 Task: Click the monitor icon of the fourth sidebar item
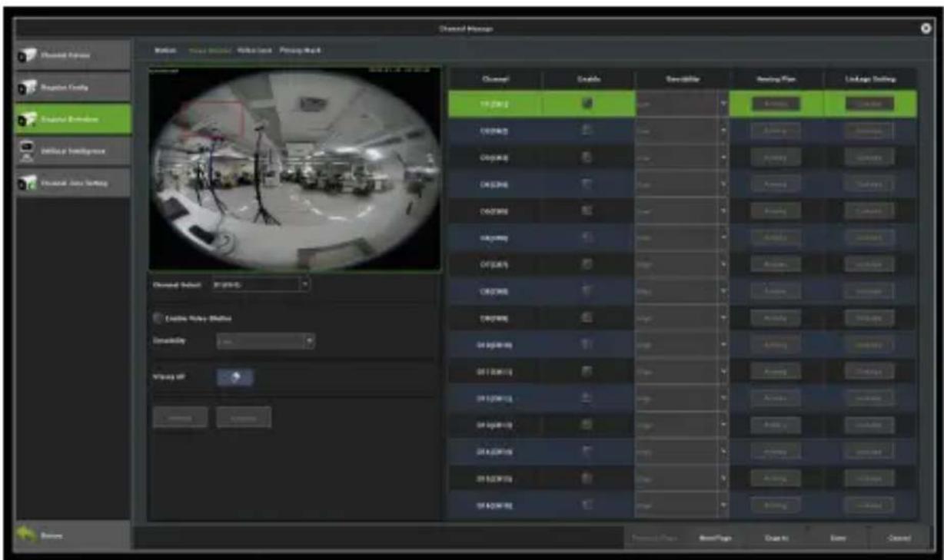pos(26,151)
